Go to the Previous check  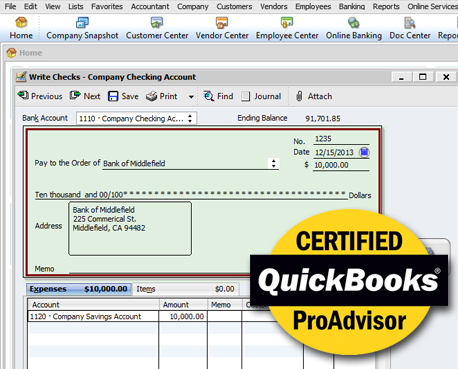tap(40, 96)
